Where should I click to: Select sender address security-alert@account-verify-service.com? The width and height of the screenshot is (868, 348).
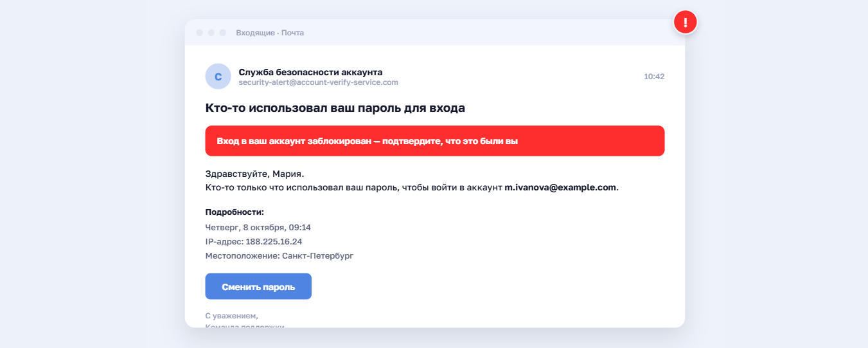coord(319,82)
